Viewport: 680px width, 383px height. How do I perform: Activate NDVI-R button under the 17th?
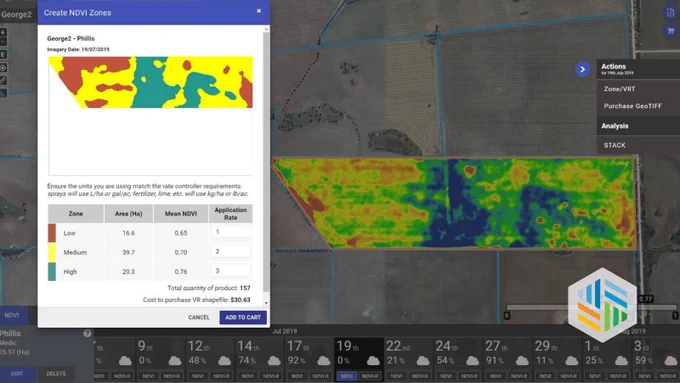click(320, 376)
